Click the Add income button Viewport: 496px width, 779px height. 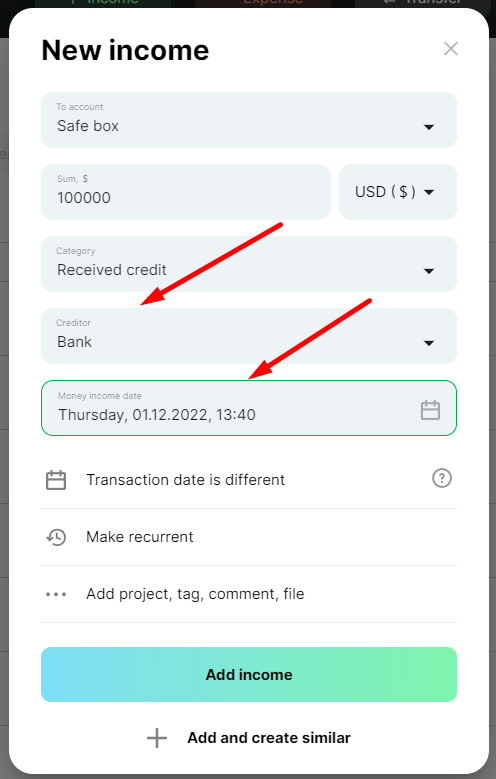pos(249,675)
